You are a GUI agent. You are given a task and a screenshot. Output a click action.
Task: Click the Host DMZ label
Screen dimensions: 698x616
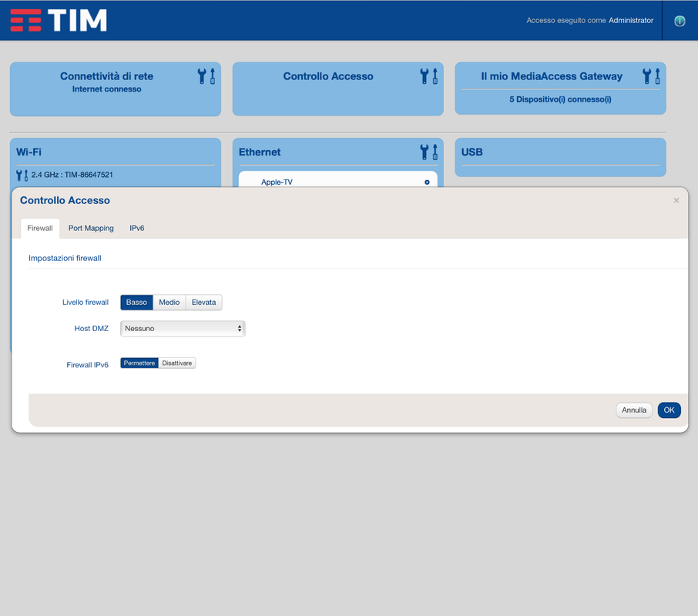click(91, 329)
